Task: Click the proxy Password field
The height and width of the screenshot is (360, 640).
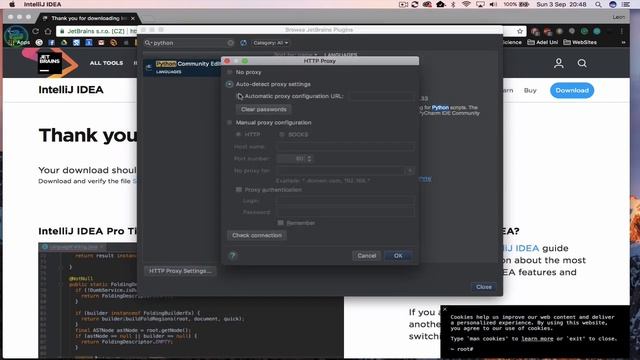Action: click(345, 212)
